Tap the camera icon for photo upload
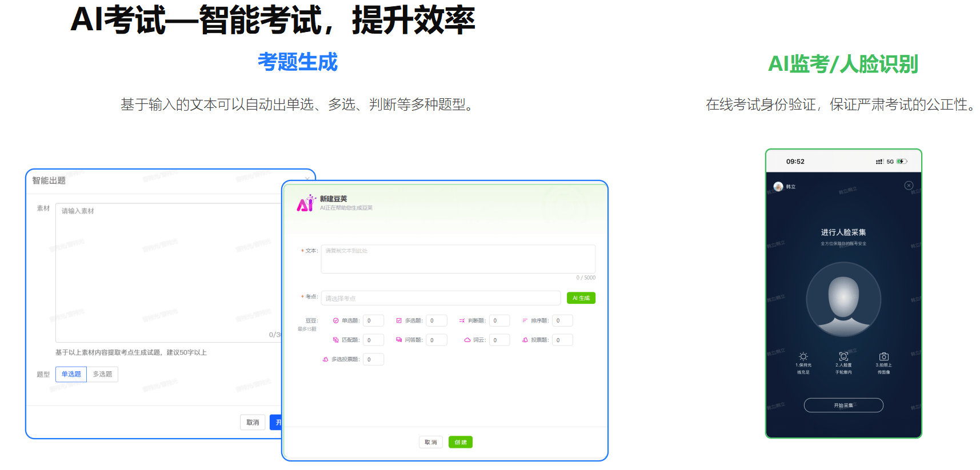Image resolution: width=980 pixels, height=470 pixels. [883, 356]
